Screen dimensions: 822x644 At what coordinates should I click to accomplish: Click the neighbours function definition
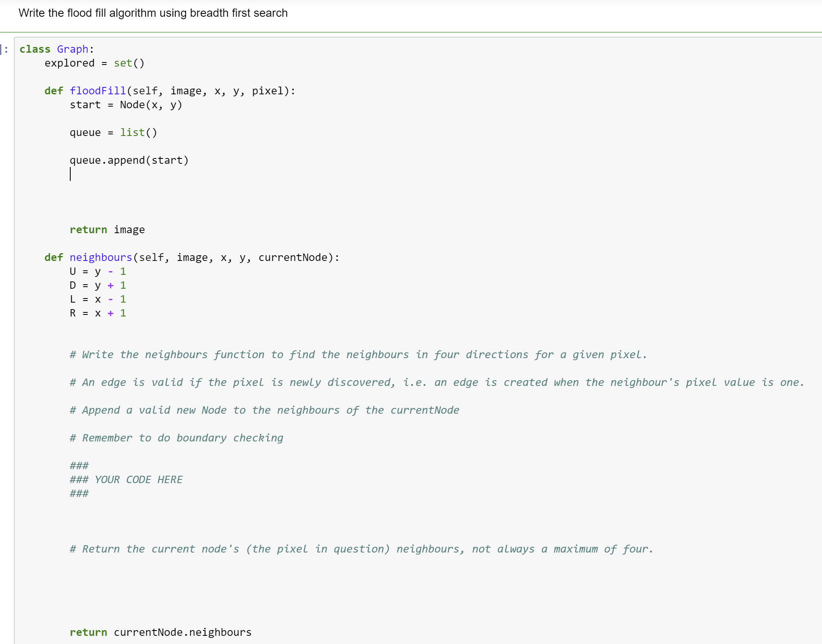(x=101, y=257)
